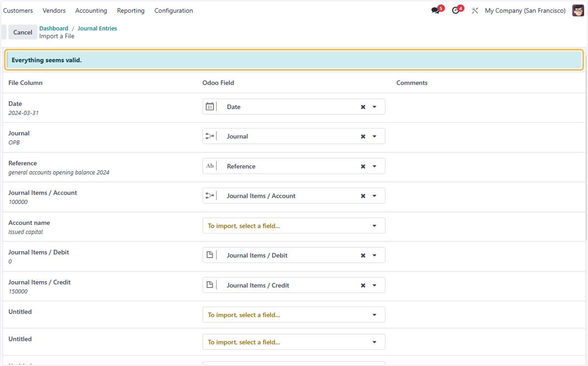Open the user avatar menu

pos(578,10)
